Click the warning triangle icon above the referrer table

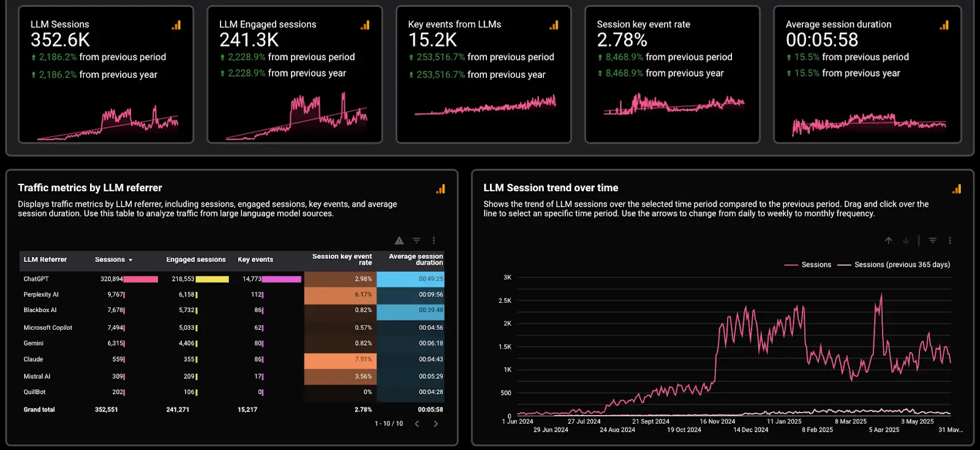tap(399, 241)
